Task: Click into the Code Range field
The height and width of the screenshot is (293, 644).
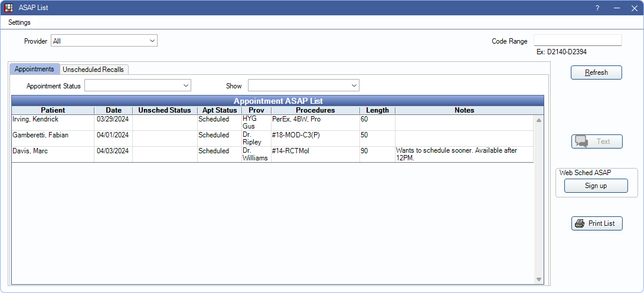Action: 577,40
